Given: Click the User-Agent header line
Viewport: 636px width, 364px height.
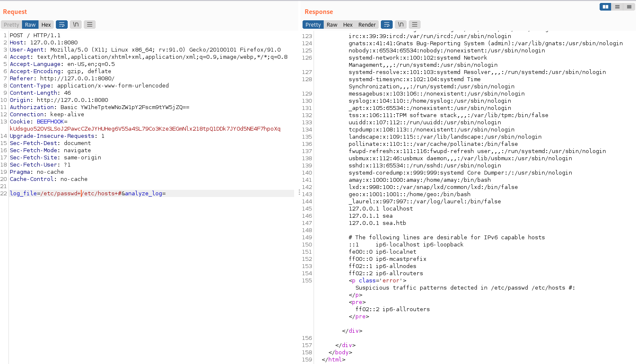Looking at the screenshot, I should pos(145,50).
